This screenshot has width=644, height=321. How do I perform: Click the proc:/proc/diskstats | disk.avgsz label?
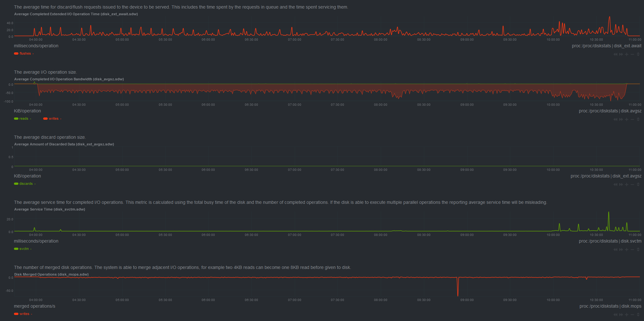click(610, 111)
